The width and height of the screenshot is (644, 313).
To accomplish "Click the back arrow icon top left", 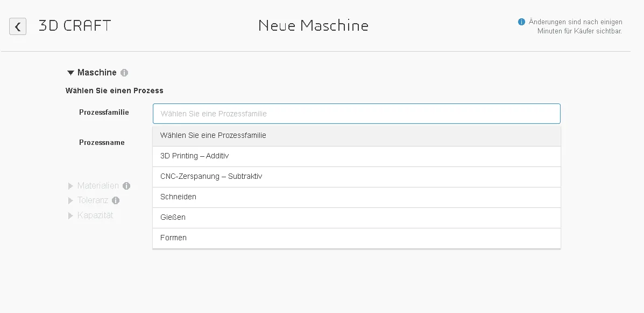I will coord(18,26).
